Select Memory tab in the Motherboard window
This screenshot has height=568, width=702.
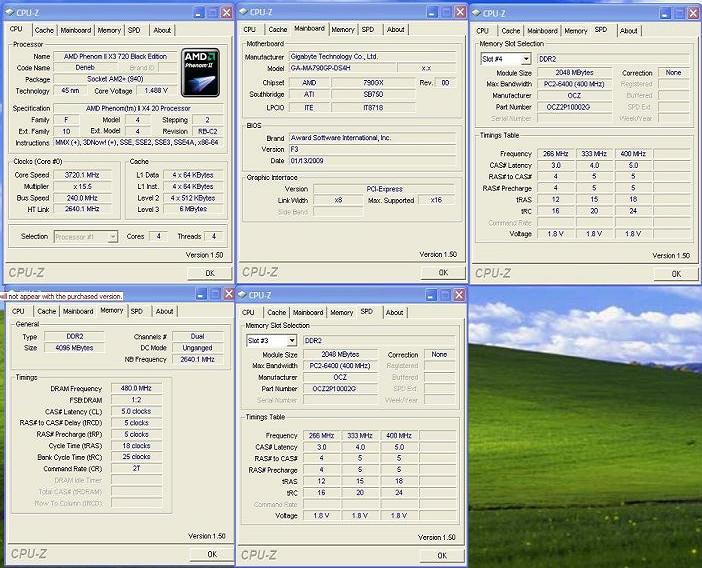coord(342,30)
